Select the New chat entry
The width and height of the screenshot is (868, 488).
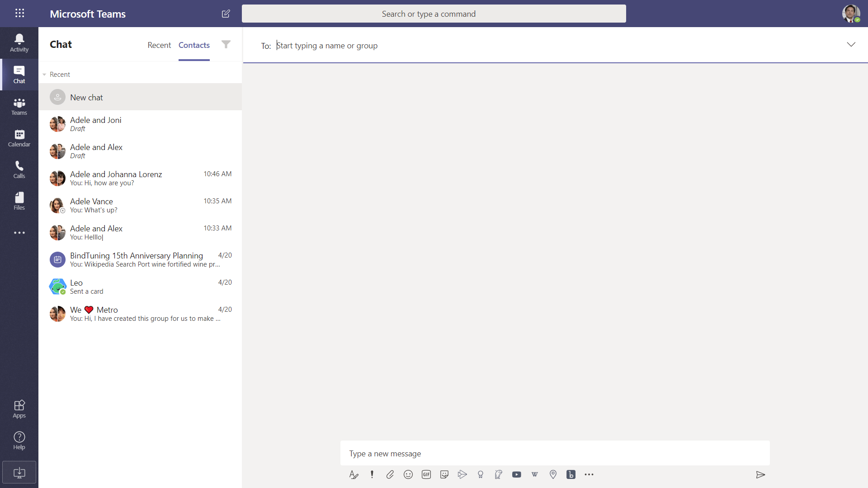[140, 97]
